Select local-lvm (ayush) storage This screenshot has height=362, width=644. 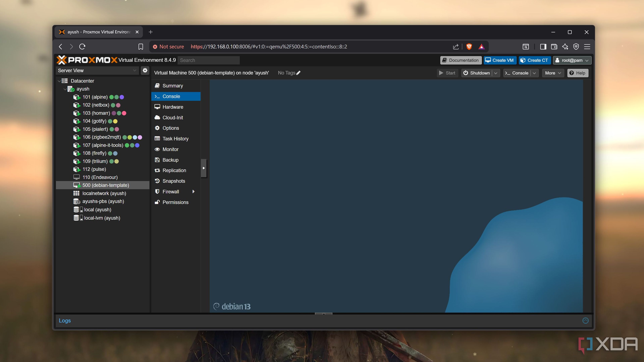pyautogui.click(x=102, y=218)
